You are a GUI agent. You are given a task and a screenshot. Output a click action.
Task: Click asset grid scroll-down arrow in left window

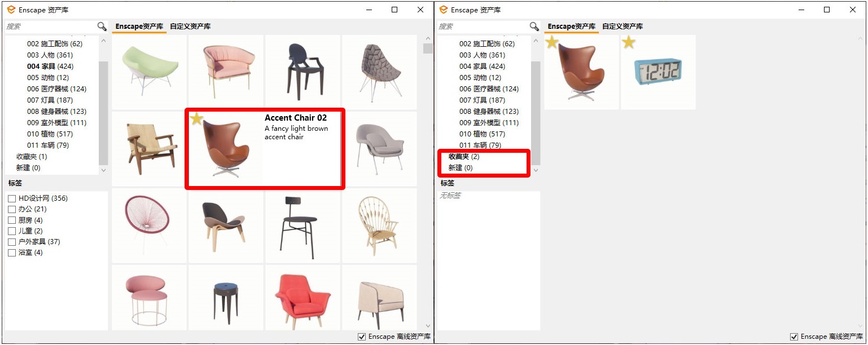click(428, 326)
